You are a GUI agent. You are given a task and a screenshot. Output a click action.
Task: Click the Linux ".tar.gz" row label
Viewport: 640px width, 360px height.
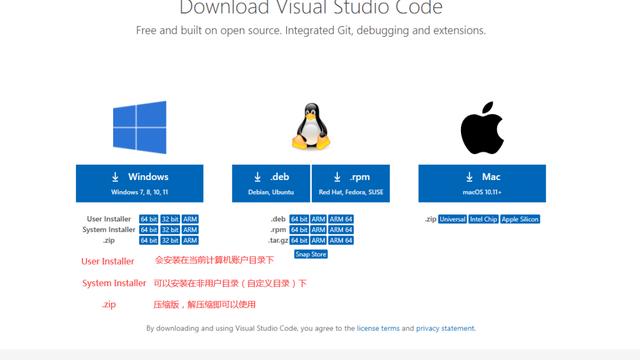[x=278, y=240]
